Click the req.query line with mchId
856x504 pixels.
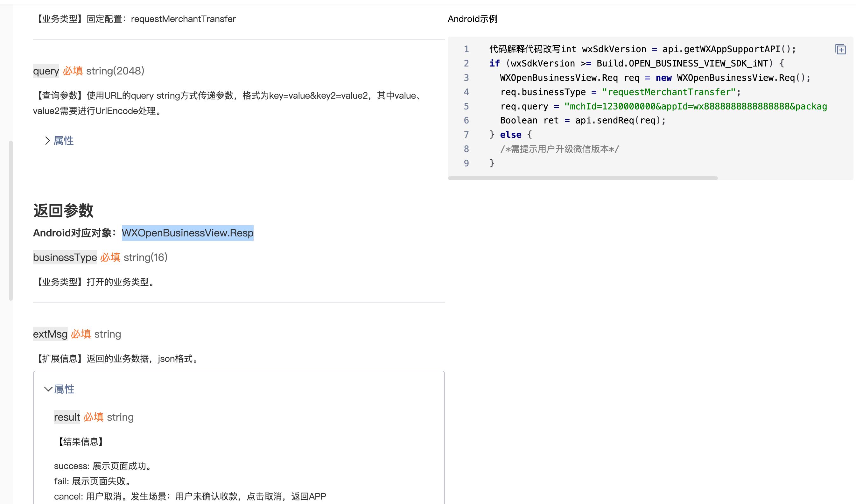(664, 106)
